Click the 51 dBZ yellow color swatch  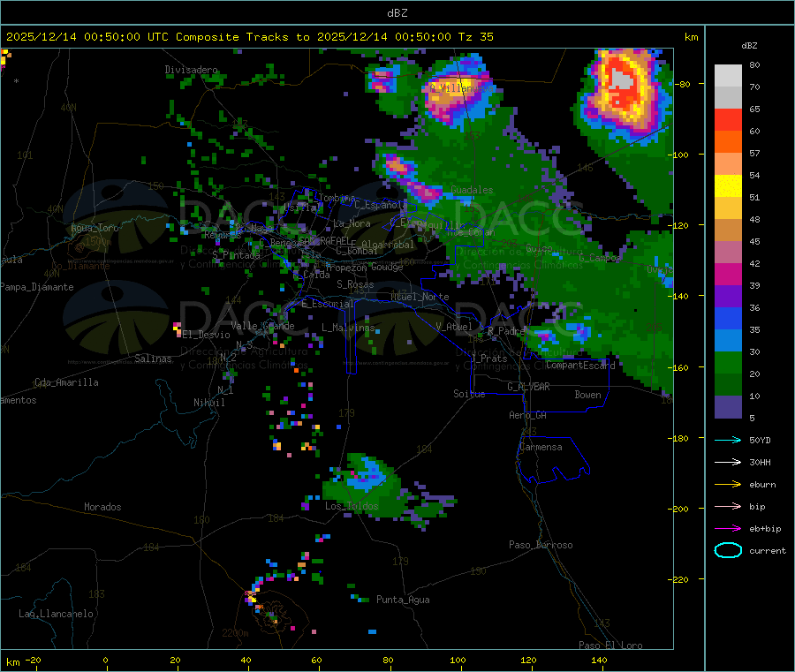pyautogui.click(x=728, y=186)
